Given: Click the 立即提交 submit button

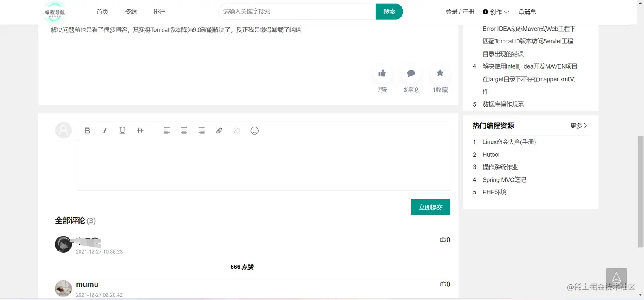Looking at the screenshot, I should pos(430,207).
